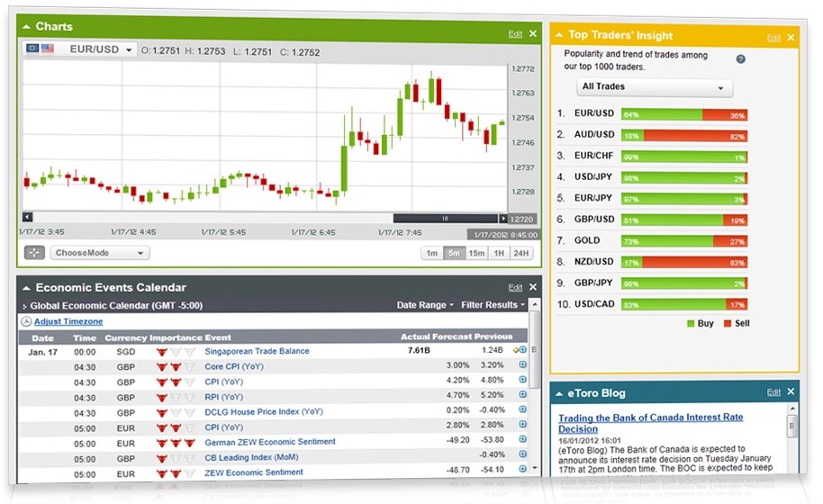
Task: Click the red Sell legend square
Action: click(728, 324)
